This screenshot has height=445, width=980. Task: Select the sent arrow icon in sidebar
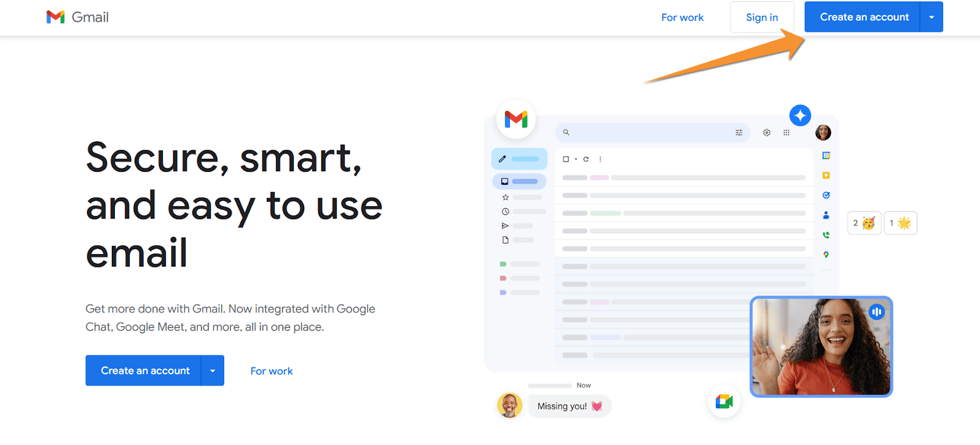(505, 226)
